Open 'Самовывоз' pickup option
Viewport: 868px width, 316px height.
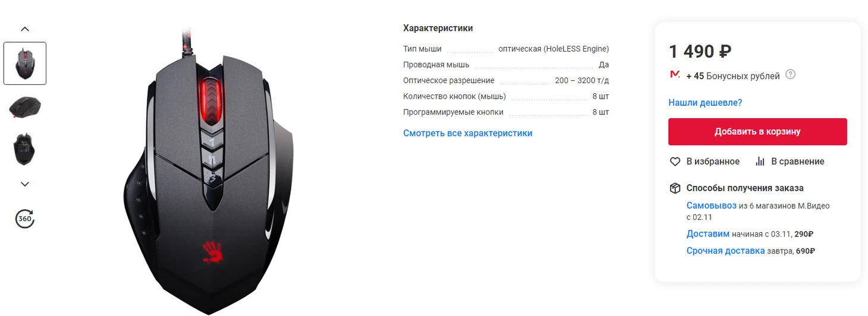pos(711,206)
